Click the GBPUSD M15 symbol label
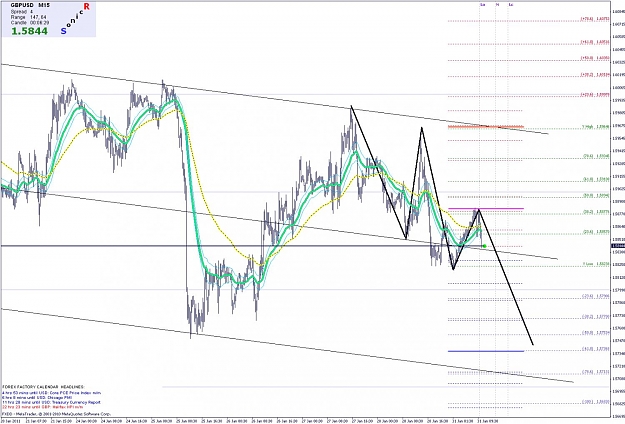Image resolution: width=625 pixels, height=424 pixels. pos(30,5)
